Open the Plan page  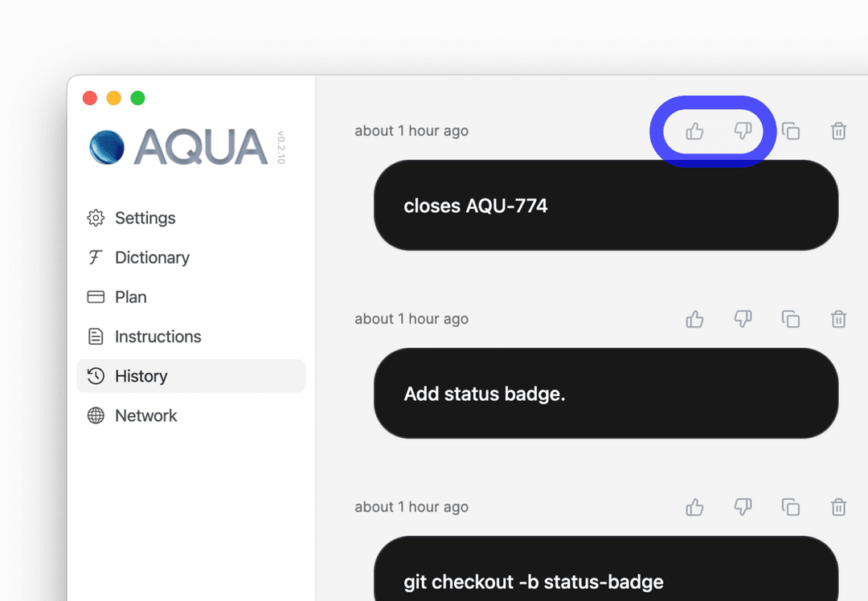(130, 297)
